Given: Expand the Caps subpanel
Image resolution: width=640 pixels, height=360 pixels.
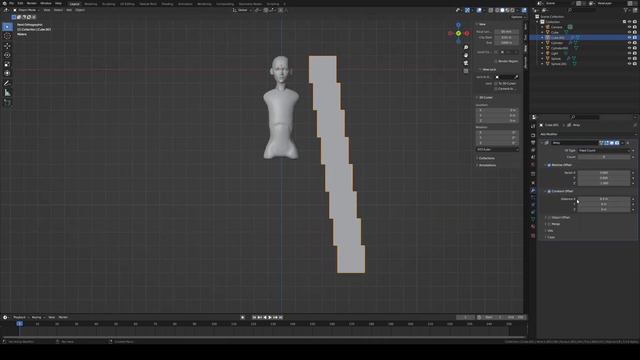Looking at the screenshot, I should click(551, 237).
